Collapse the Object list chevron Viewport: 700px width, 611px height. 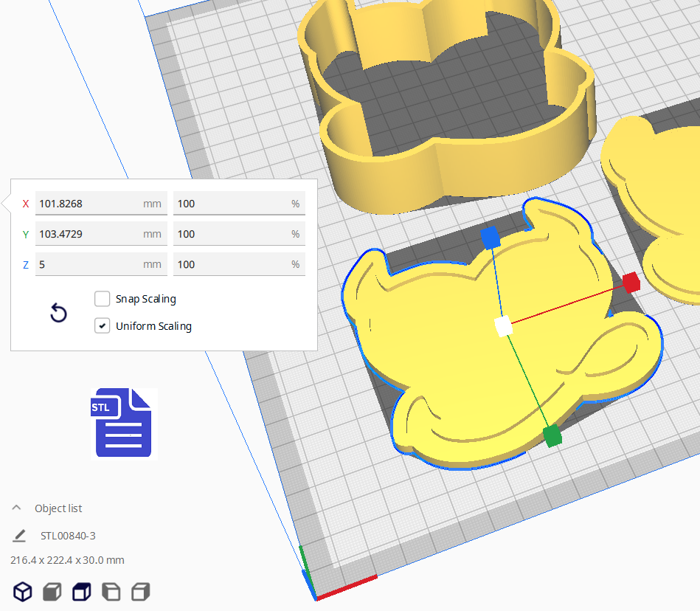pos(16,508)
